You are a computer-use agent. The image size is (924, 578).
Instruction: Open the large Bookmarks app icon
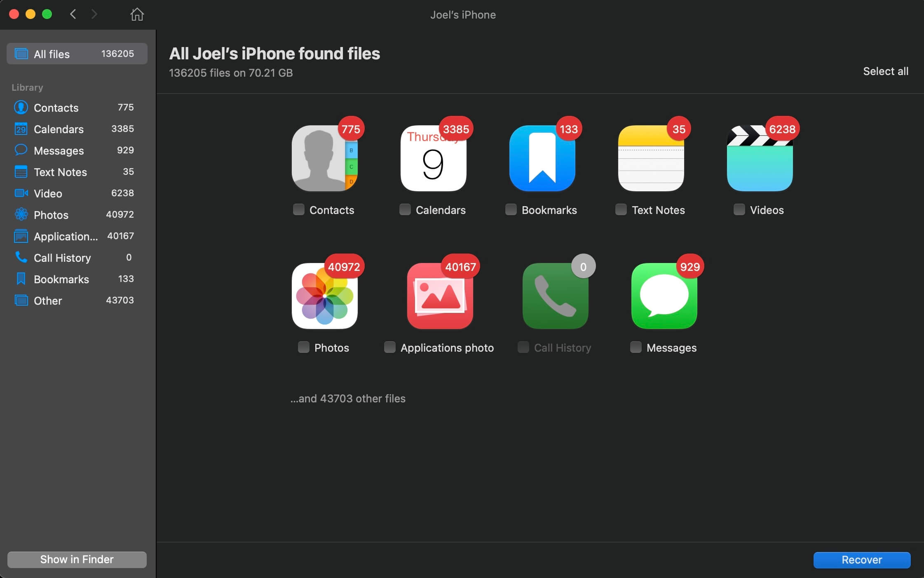(542, 158)
